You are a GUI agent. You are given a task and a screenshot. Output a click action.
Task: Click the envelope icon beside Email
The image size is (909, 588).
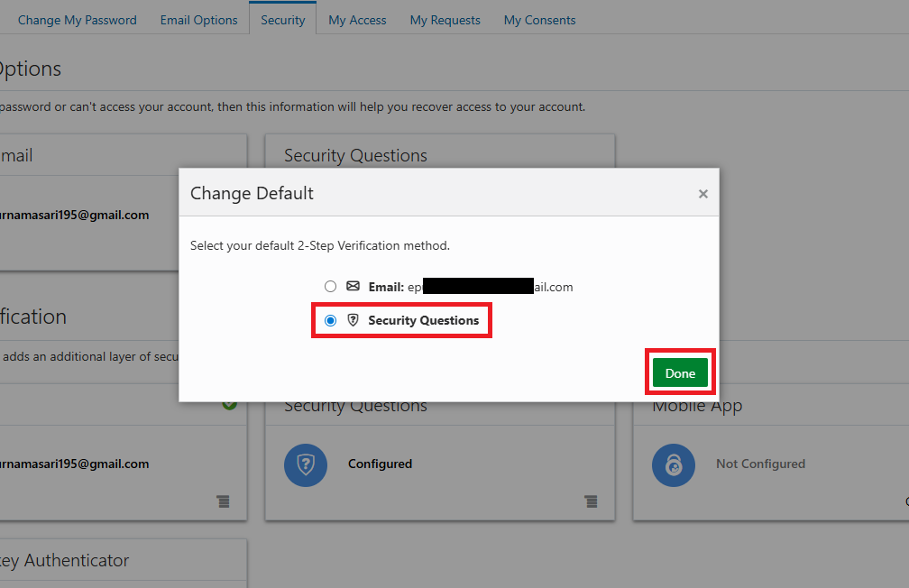pyautogui.click(x=353, y=286)
